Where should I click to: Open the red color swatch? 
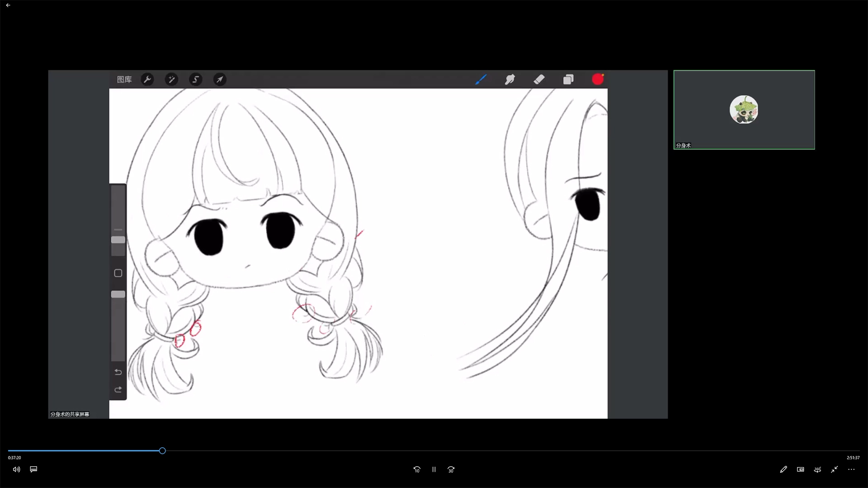598,80
